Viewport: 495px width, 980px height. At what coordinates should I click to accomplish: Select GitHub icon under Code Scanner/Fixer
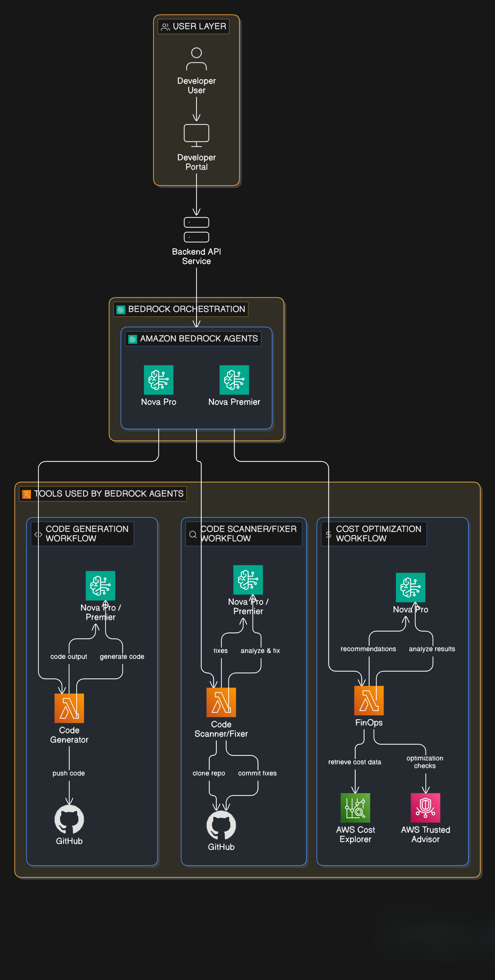tap(221, 825)
